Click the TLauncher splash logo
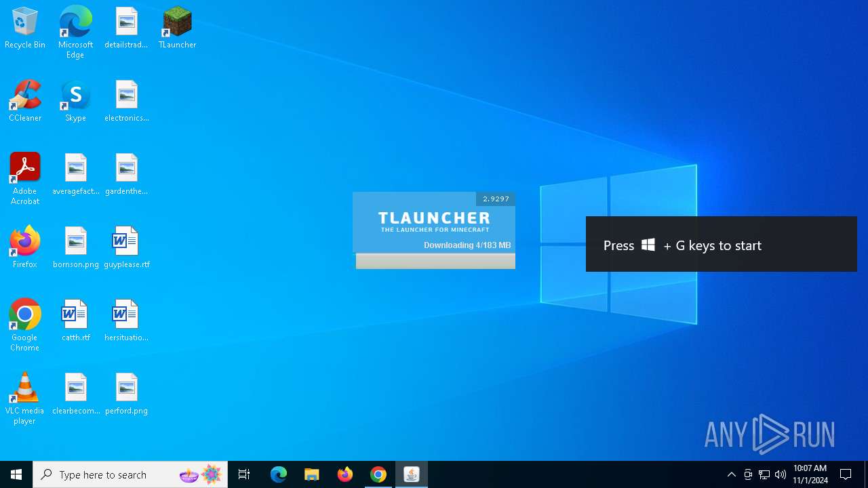Viewport: 868px width, 488px height. pyautogui.click(x=434, y=222)
